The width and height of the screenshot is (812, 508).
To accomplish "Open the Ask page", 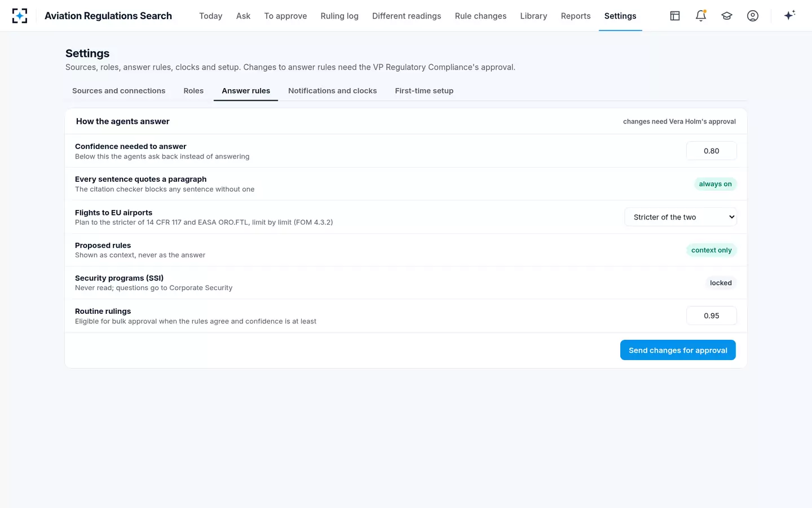I will click(x=244, y=16).
